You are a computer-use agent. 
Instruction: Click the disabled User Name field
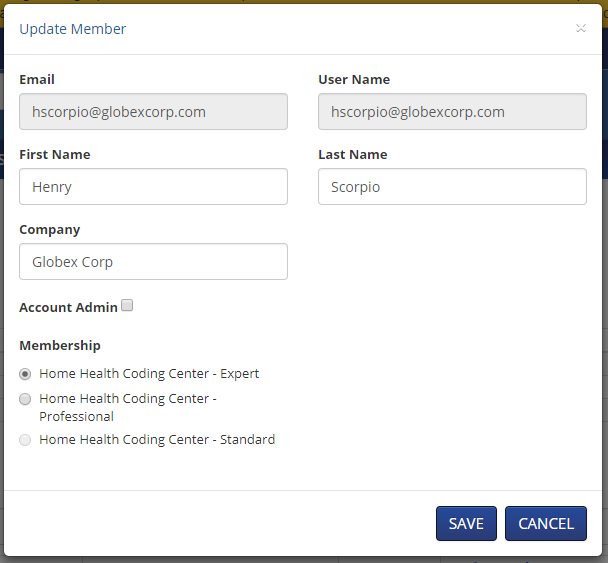[452, 112]
